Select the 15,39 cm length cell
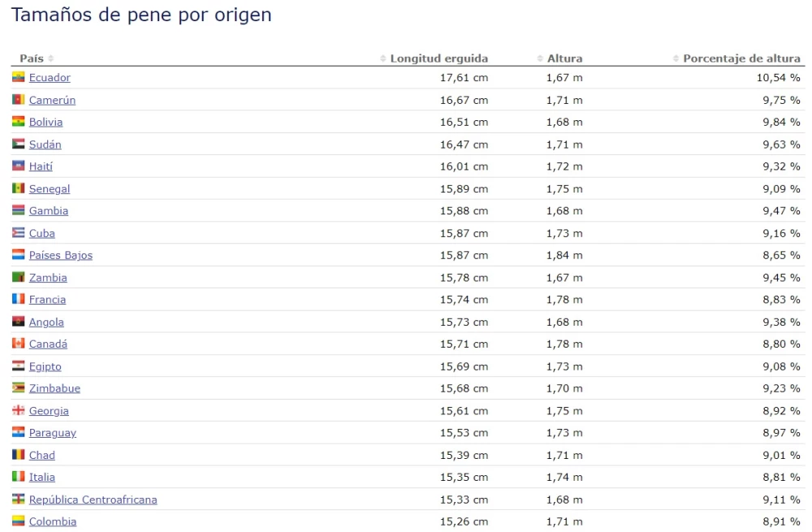The height and width of the screenshot is (532, 812). pos(464,456)
